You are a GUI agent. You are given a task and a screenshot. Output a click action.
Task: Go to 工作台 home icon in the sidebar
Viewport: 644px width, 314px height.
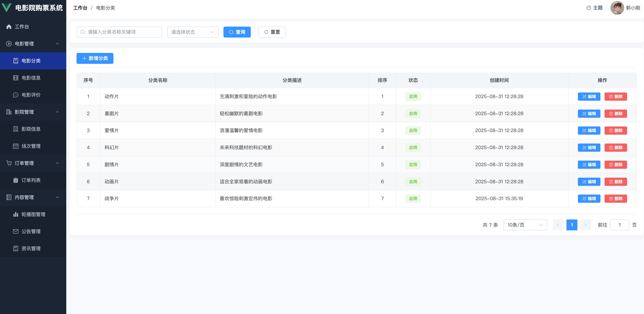tap(9, 27)
